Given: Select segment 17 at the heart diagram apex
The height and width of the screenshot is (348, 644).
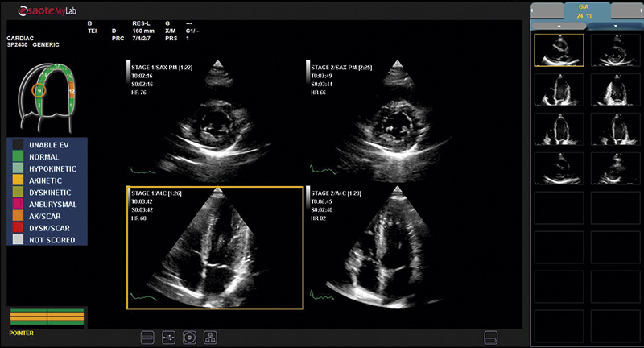Looking at the screenshot, I should pos(56,66).
